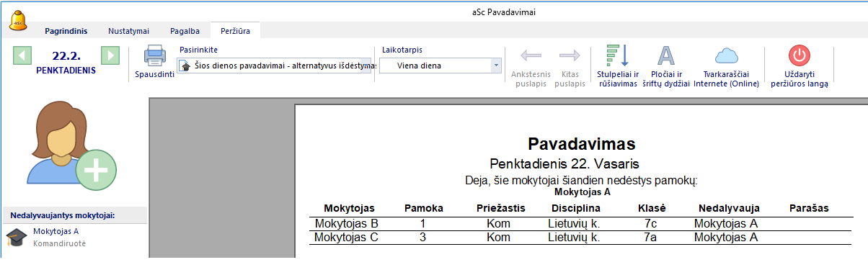868x270 pixels.
Task: Open the Pagalba tab
Action: coord(185,31)
